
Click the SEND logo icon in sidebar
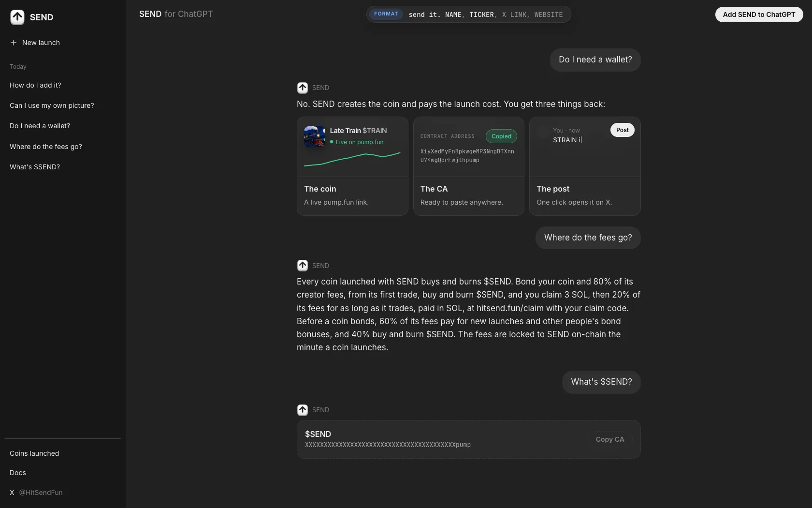tap(17, 17)
